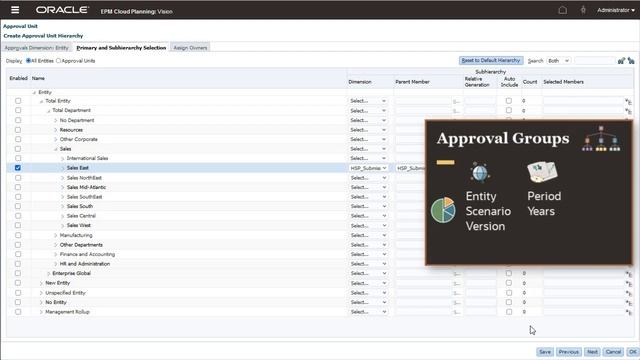The image size is (640, 360).
Task: Expand the Management Rollup node
Action: click(x=41, y=312)
